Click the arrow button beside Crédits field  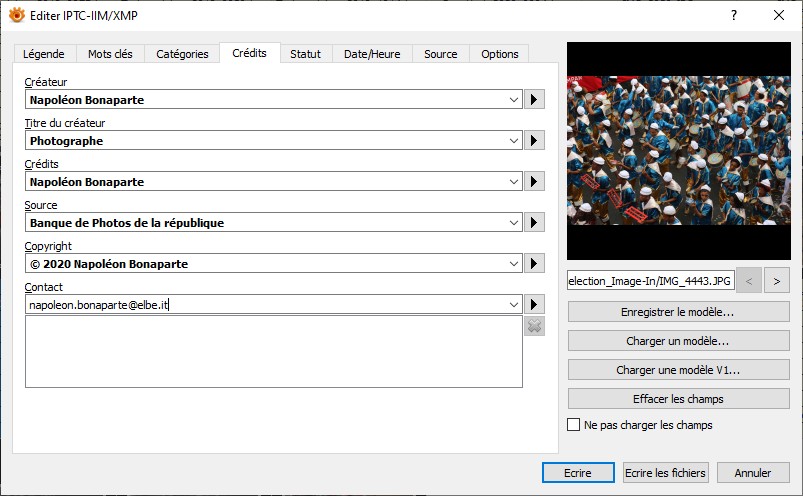point(534,182)
